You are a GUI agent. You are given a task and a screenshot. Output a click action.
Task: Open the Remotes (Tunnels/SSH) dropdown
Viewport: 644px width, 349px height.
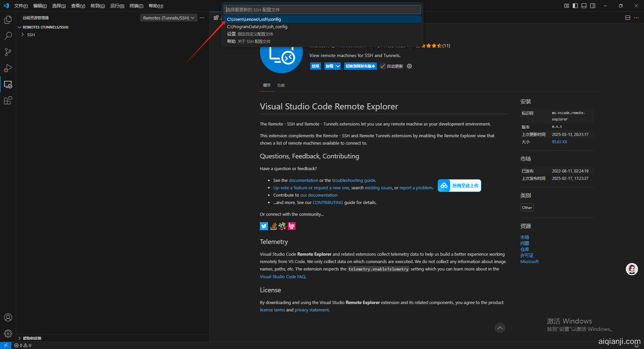tap(168, 18)
